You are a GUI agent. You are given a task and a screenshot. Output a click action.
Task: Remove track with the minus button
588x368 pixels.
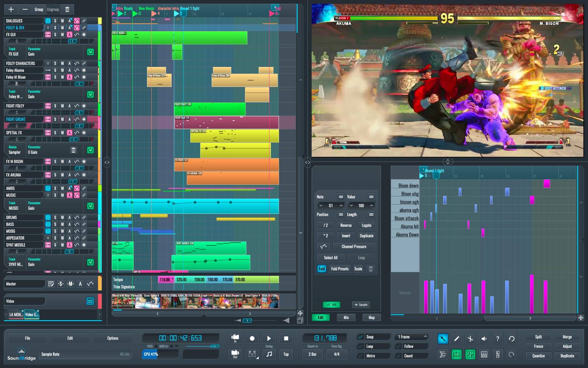click(x=25, y=9)
